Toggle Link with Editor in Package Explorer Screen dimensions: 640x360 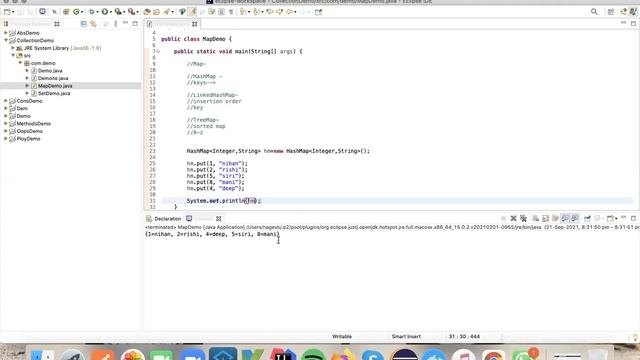click(x=93, y=24)
